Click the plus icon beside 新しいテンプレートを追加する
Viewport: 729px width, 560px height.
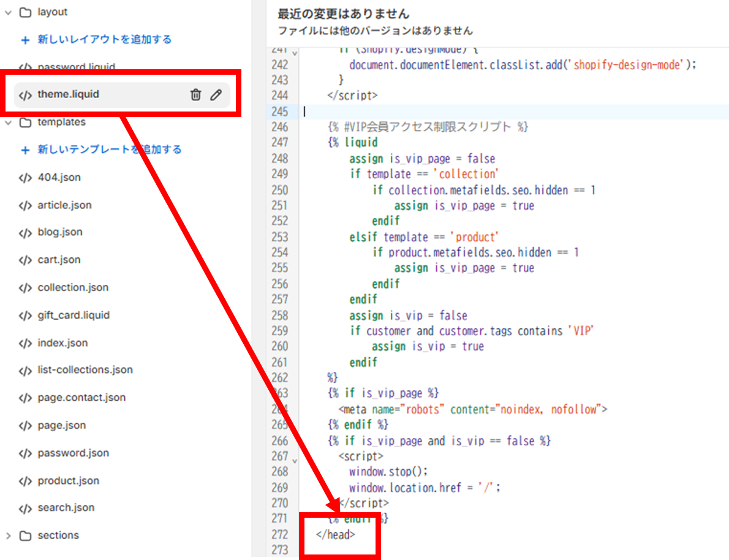pyautogui.click(x=26, y=150)
